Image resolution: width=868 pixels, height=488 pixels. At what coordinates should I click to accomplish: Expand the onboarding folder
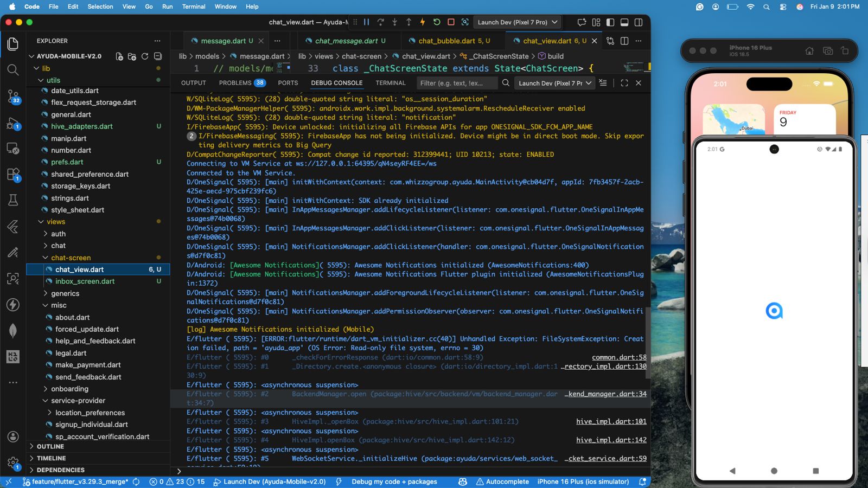click(x=69, y=389)
